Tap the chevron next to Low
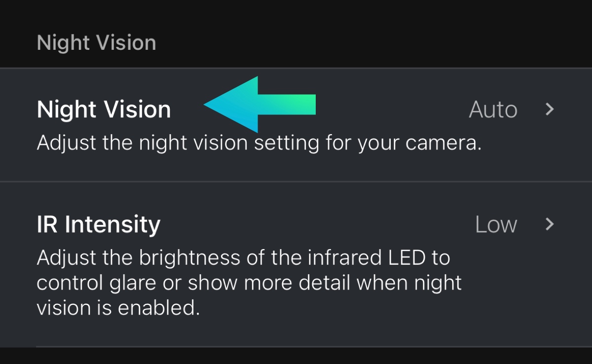This screenshot has height=364, width=592. pos(550,225)
